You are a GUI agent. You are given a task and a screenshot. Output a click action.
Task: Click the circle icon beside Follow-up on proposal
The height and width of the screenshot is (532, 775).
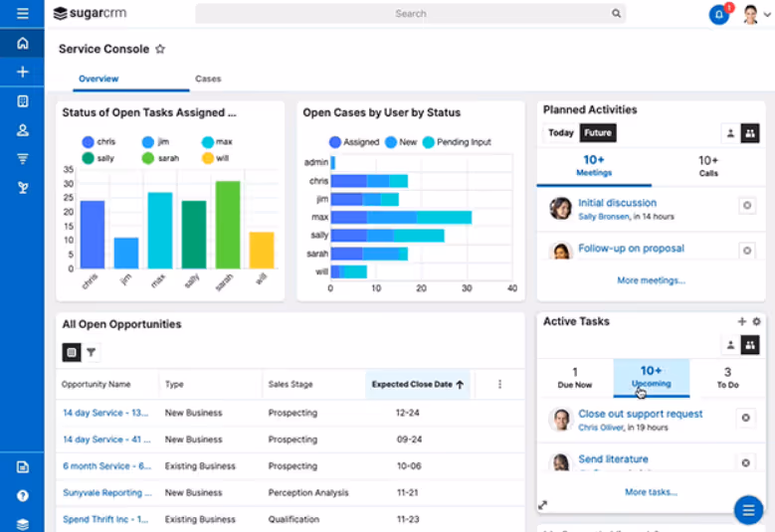(747, 251)
